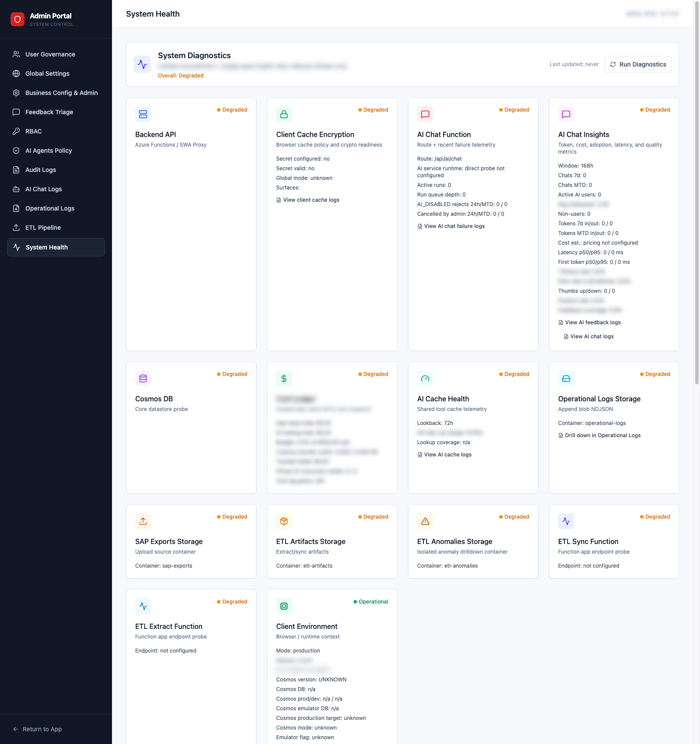The image size is (700, 744).
Task: Click the Run Diagnostics button
Action: (x=638, y=64)
